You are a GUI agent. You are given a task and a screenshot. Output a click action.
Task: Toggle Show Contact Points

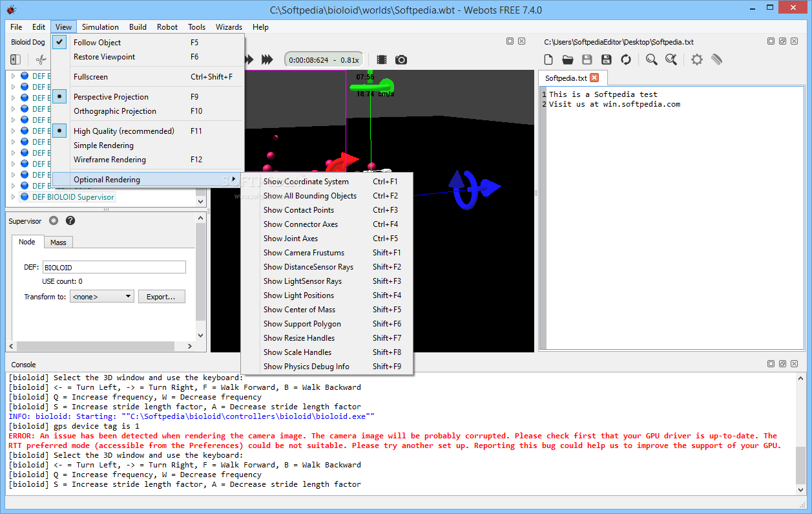(x=327, y=210)
